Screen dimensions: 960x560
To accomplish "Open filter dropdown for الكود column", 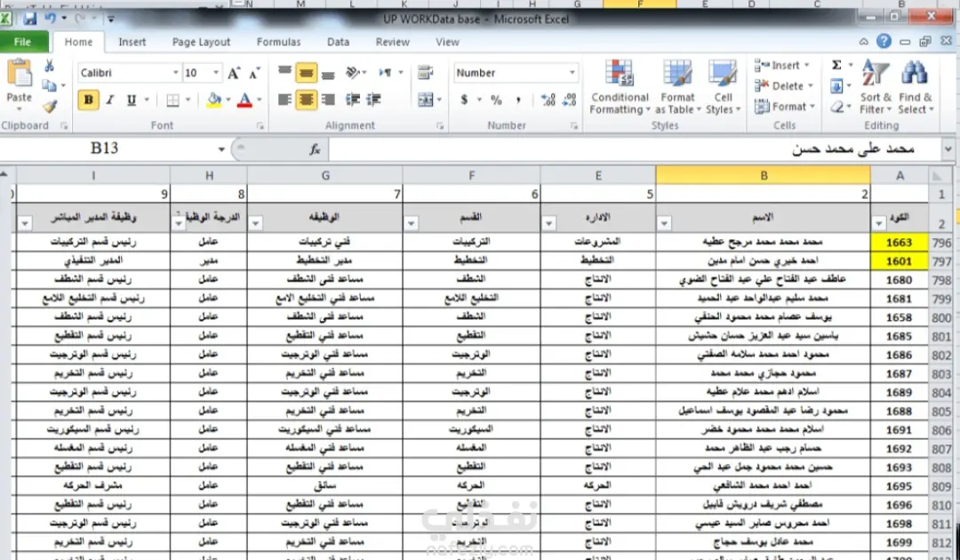I will (x=879, y=224).
